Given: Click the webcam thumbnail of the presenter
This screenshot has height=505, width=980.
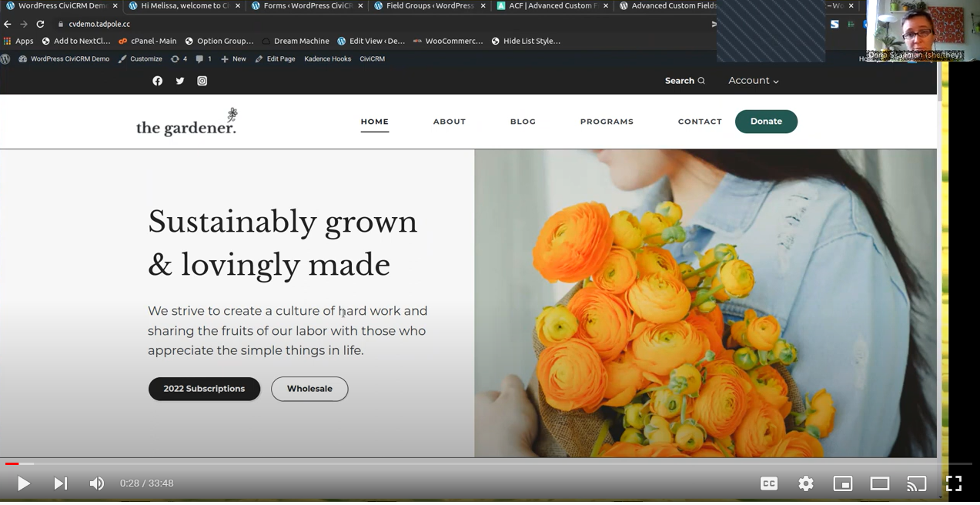Looking at the screenshot, I should 922,30.
